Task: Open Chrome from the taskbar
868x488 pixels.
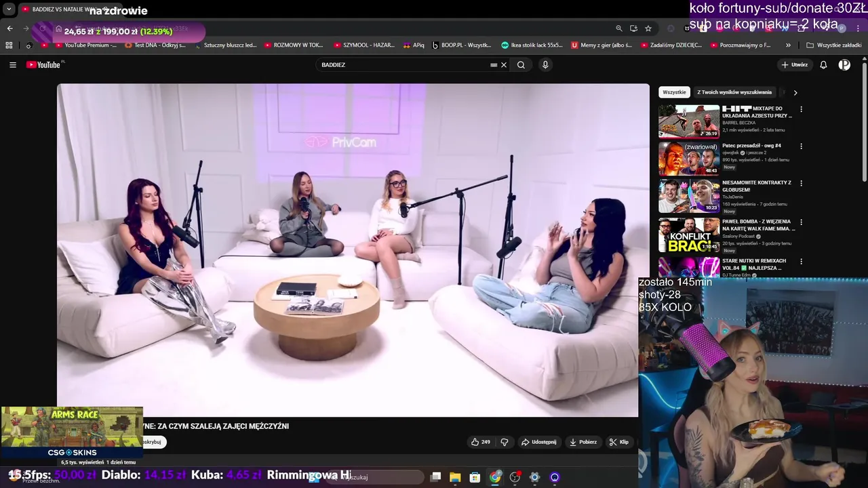Action: tap(495, 477)
